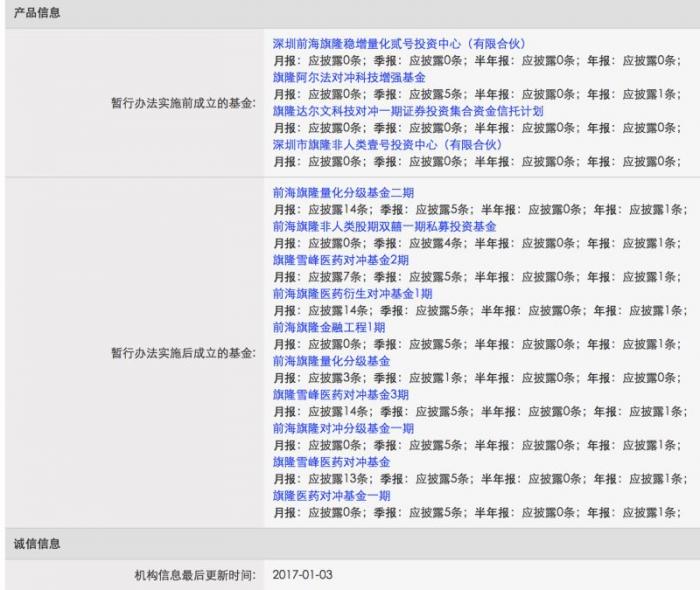Viewport: 700px width, 590px height.
Task: Select 产品信息 section header
Action: 37,13
